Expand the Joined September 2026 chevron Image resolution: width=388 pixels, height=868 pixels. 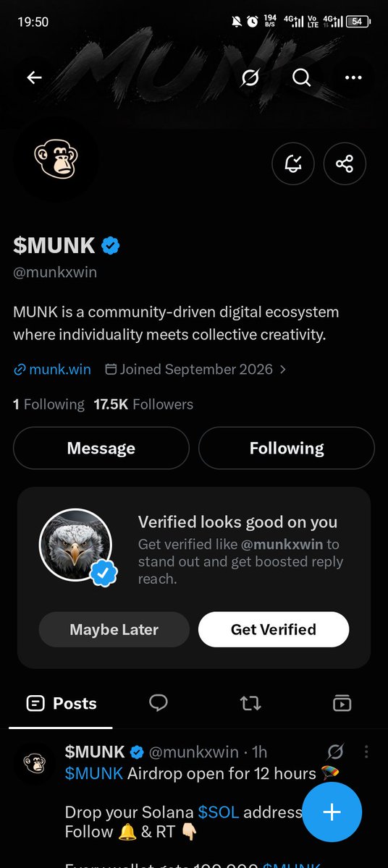[282, 369]
